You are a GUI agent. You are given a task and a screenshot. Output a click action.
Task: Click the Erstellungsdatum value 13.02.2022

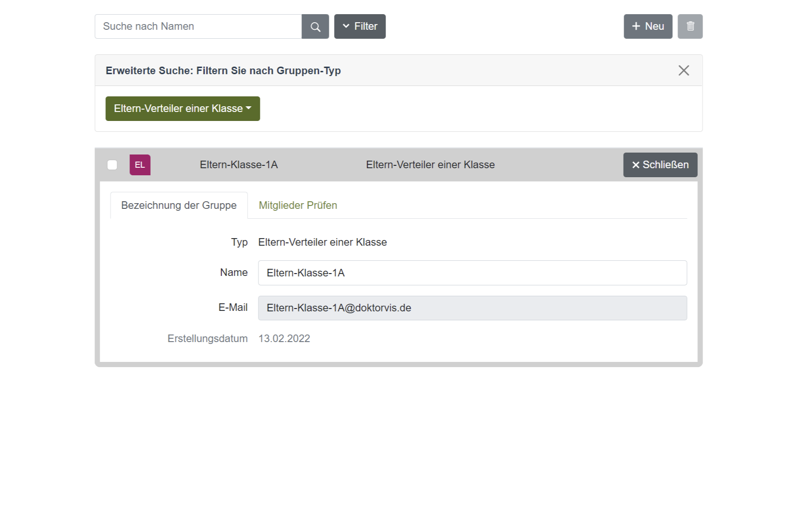tap(284, 339)
